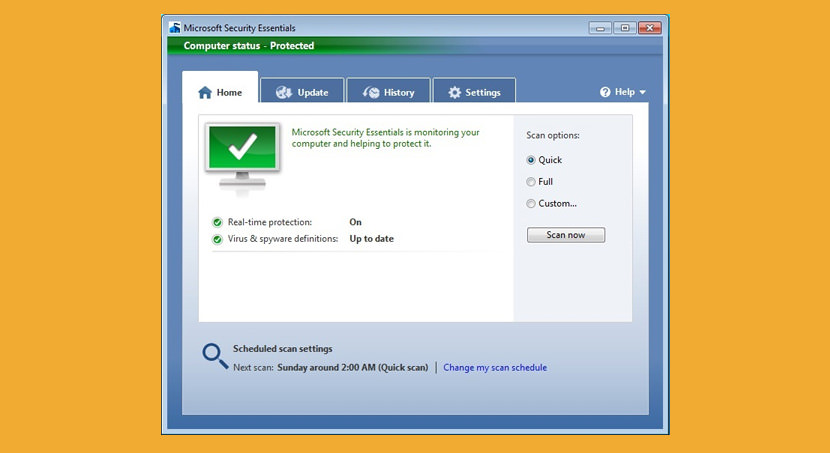
Task: Click the 'Scan options:' heading
Action: pyautogui.click(x=553, y=135)
